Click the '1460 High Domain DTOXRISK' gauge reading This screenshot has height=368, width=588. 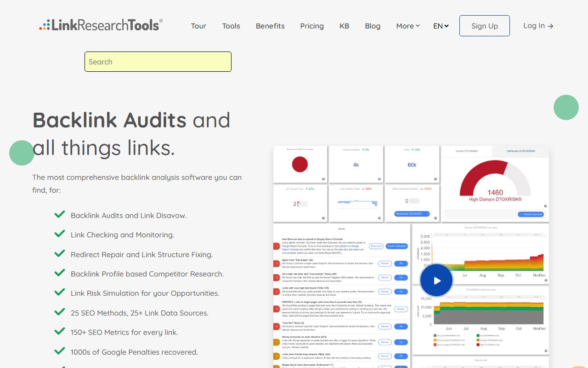click(495, 195)
